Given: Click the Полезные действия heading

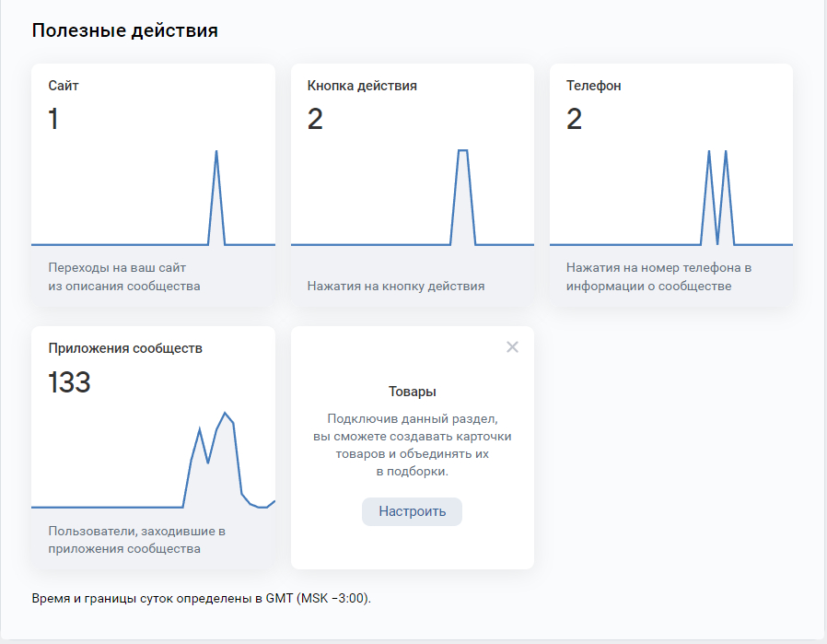Looking at the screenshot, I should click(124, 30).
